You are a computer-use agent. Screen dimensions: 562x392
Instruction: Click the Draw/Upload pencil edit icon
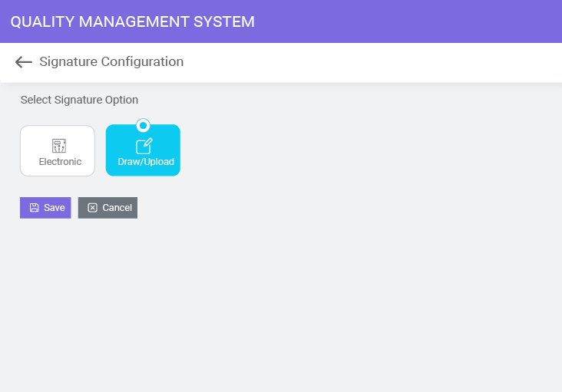point(144,146)
